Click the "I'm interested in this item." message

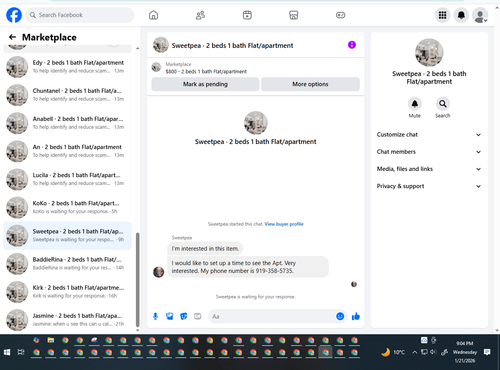[x=205, y=248]
